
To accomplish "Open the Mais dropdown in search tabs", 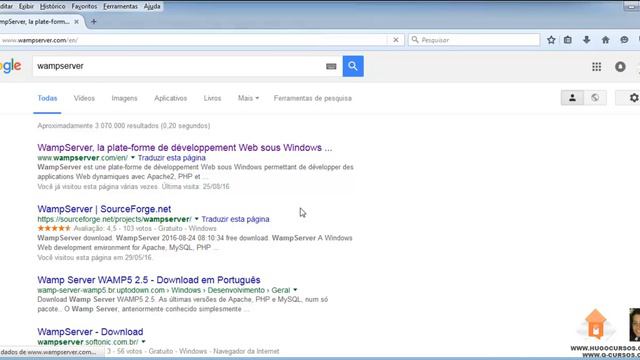I will [248, 98].
